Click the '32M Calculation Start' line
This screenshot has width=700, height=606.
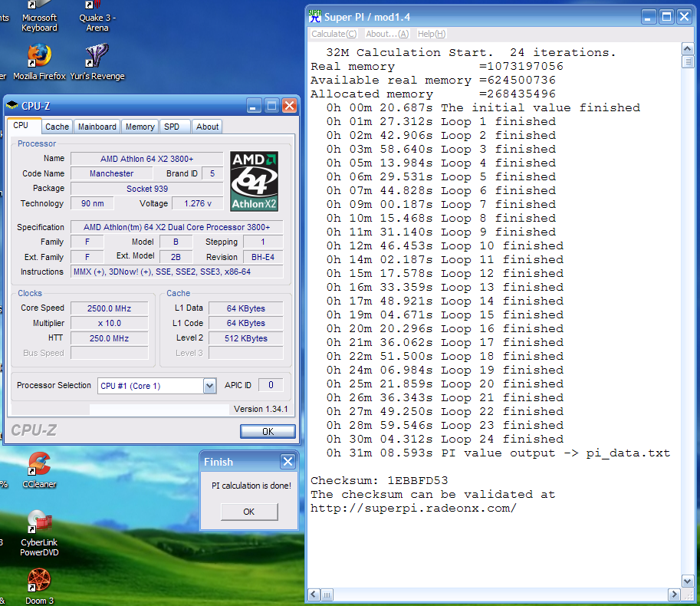pos(471,52)
